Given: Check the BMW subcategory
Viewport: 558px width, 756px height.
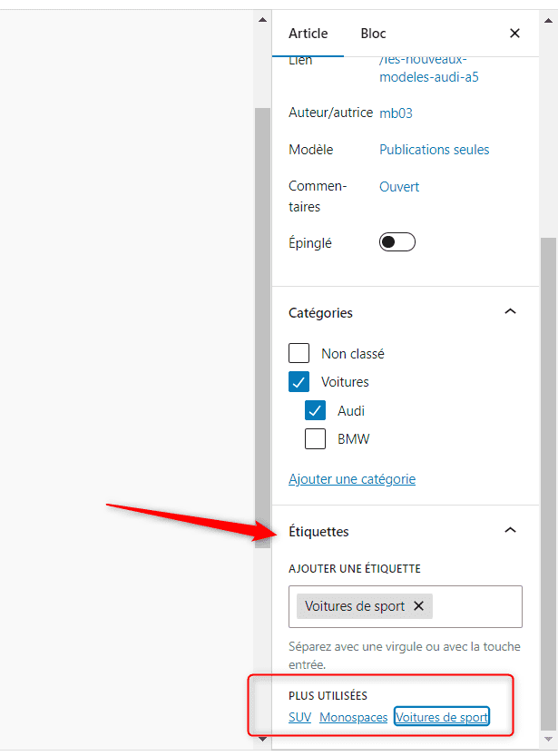Looking at the screenshot, I should click(315, 438).
